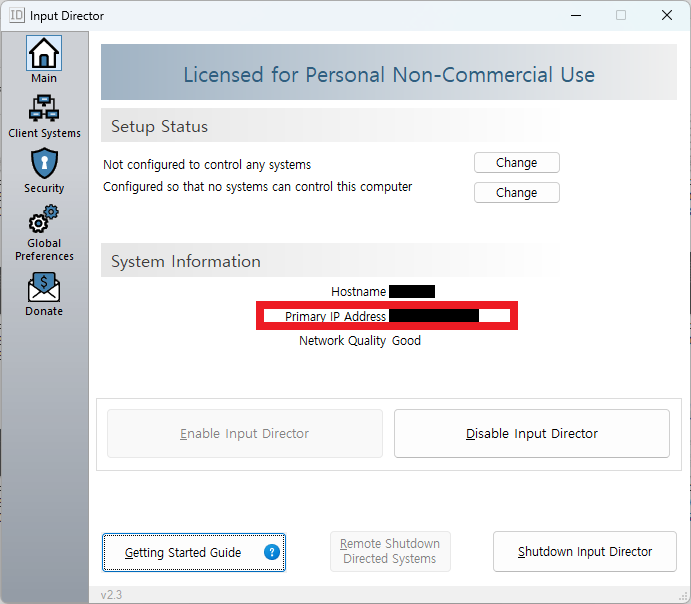Click Remote Shutdown Directed Systems

point(390,551)
